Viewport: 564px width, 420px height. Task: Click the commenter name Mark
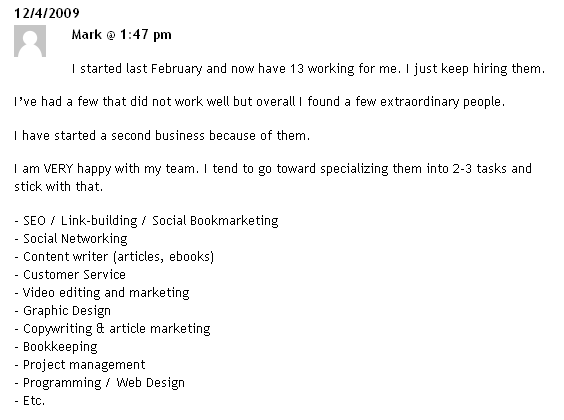click(87, 35)
